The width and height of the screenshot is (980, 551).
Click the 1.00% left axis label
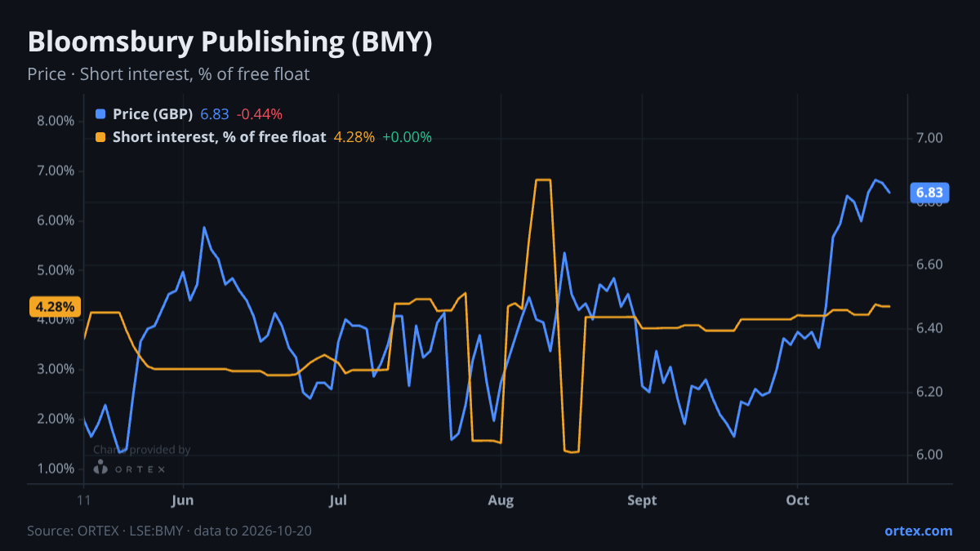pyautogui.click(x=55, y=469)
